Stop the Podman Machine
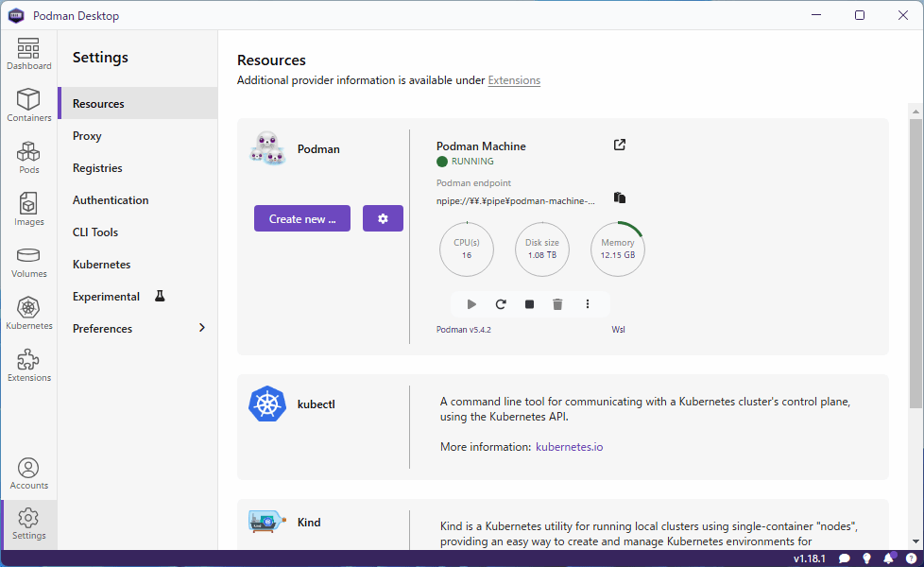The image size is (924, 567). click(x=529, y=304)
